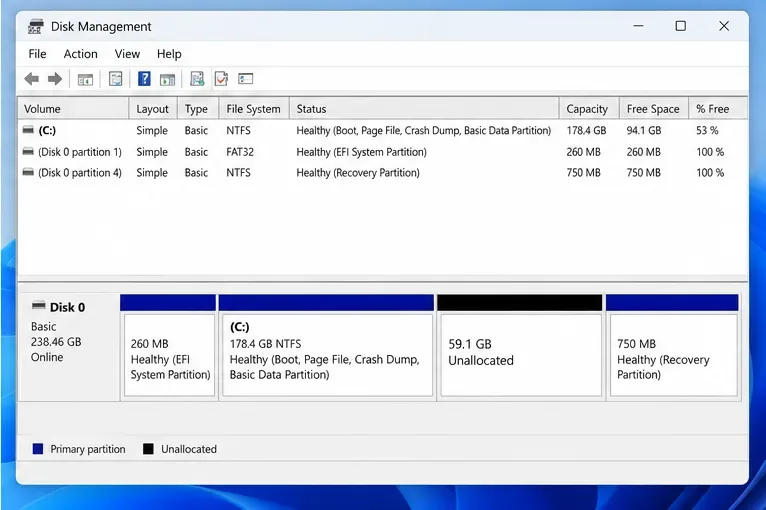Click the 178.4 GB capacity cell
The image size is (766, 510).
pyautogui.click(x=586, y=130)
